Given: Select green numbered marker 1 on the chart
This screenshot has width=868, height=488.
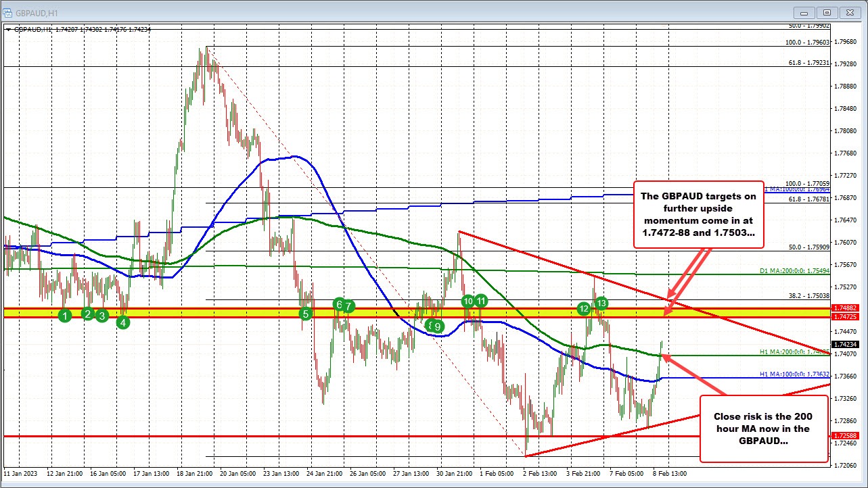Looking at the screenshot, I should (65, 315).
